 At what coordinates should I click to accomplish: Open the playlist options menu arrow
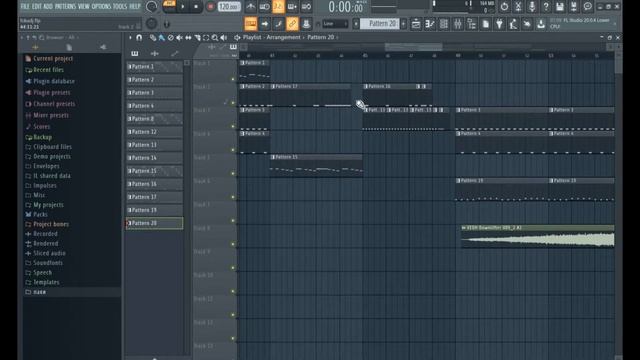click(x=130, y=38)
